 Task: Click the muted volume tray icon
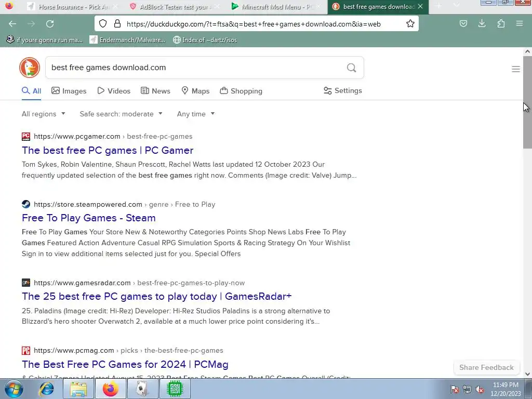tap(480, 390)
